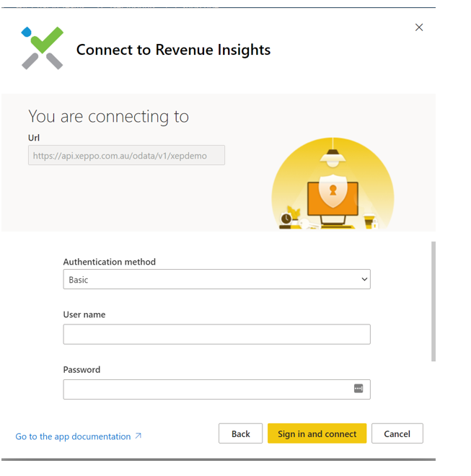Image resolution: width=471 pixels, height=476 pixels.
Task: Click the shield keyhole illustration on monitor
Action: click(x=333, y=190)
